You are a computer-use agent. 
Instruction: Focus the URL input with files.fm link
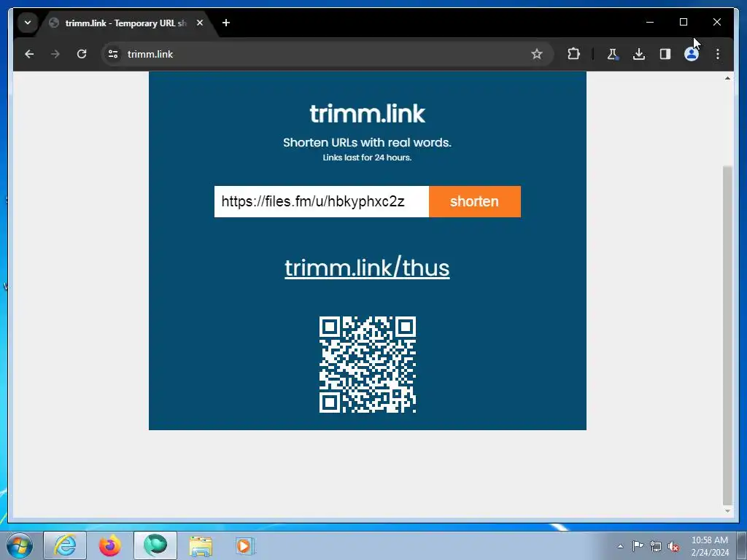click(322, 201)
